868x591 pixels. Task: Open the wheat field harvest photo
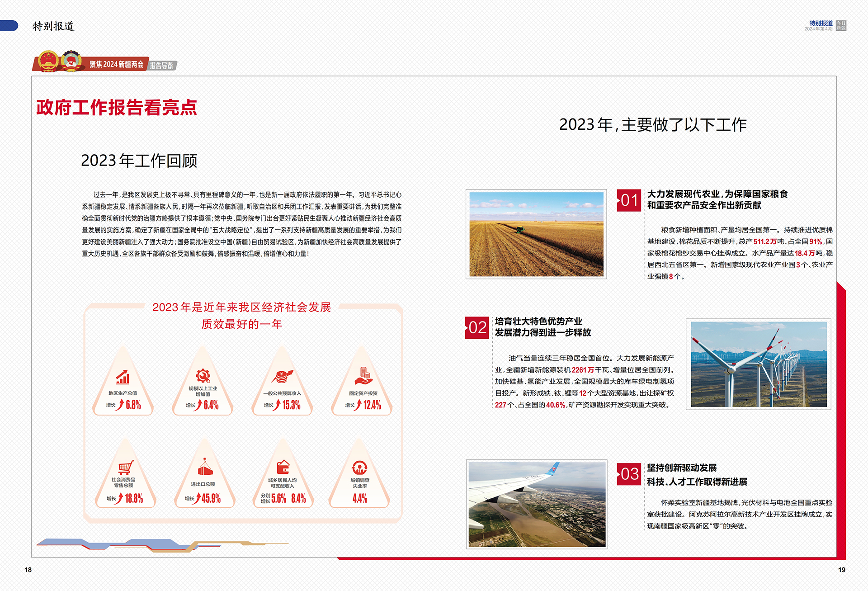coord(536,234)
